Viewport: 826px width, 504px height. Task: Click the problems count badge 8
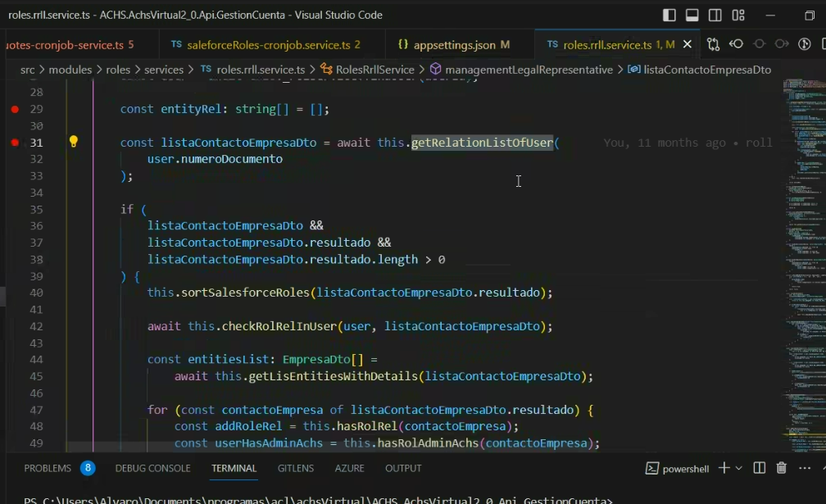click(88, 468)
